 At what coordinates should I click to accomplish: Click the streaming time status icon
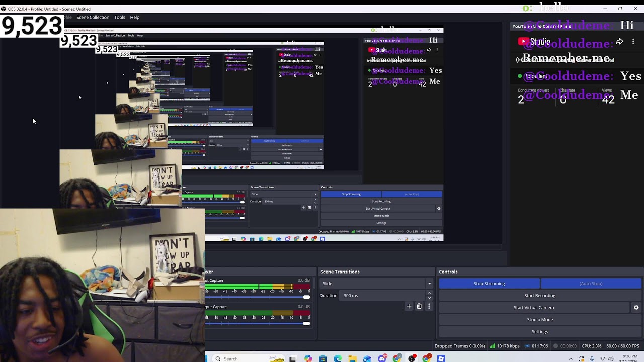[x=527, y=346]
